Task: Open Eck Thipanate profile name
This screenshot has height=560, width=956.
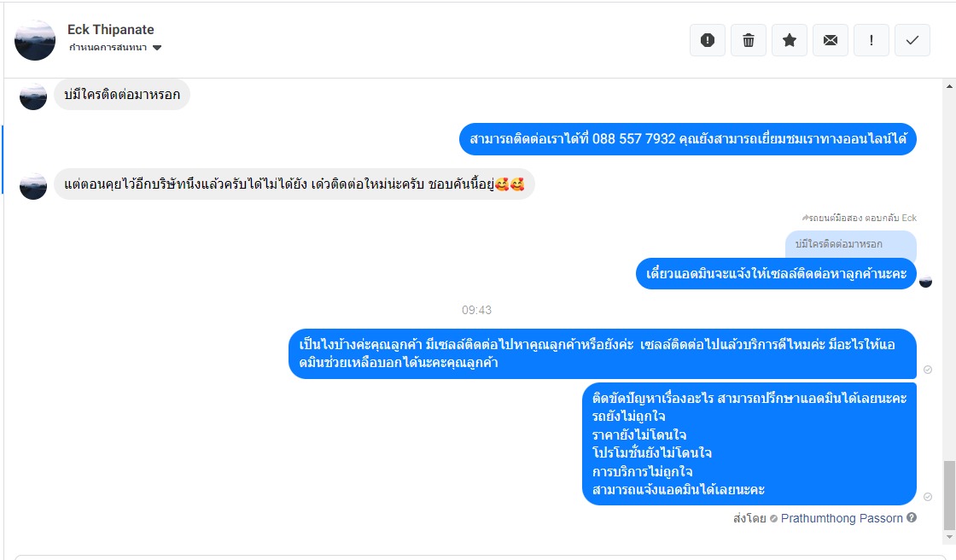Action: [x=110, y=29]
